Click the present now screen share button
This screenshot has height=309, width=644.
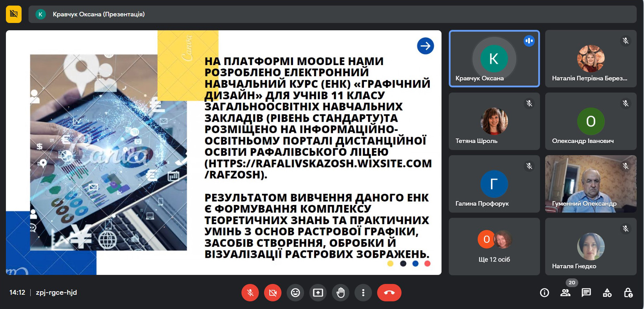[318, 293]
